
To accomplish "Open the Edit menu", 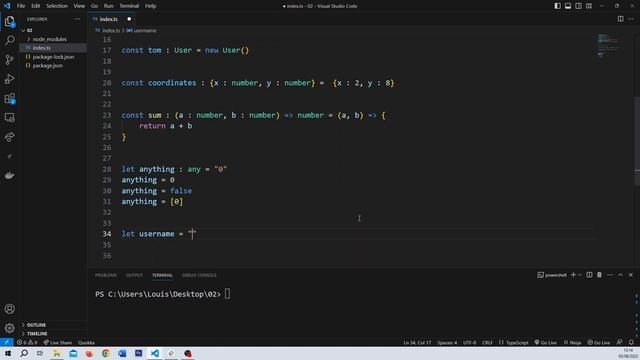I will 36,6.
